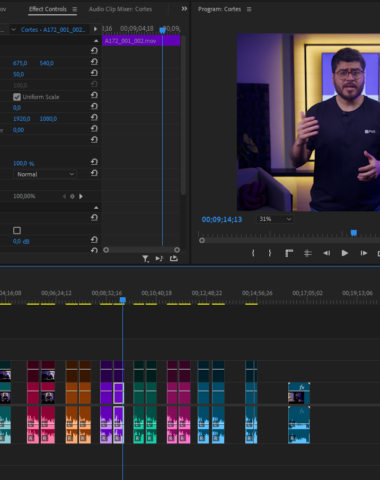Switch to the Effect Controls tab
The width and height of the screenshot is (380, 480).
pos(48,9)
